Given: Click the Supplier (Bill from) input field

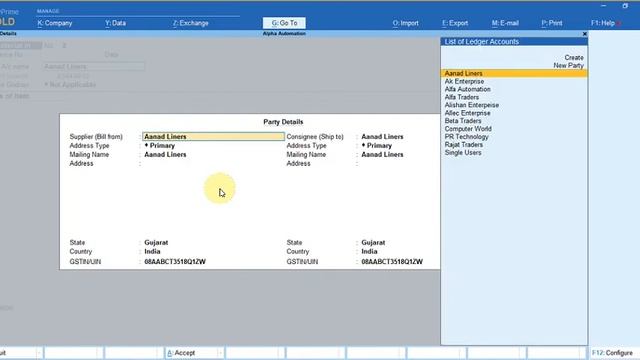Looking at the screenshot, I should [x=213, y=136].
